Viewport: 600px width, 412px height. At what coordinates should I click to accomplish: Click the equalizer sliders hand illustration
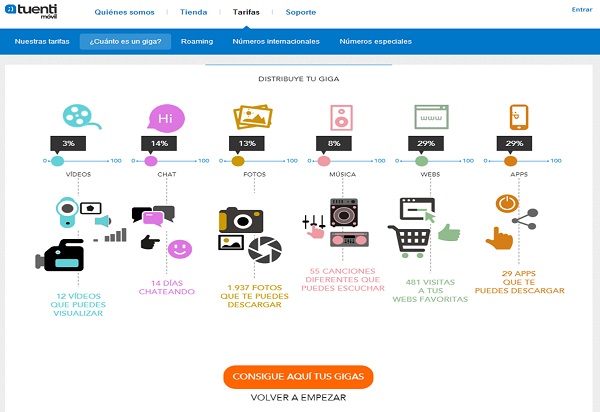click(314, 226)
